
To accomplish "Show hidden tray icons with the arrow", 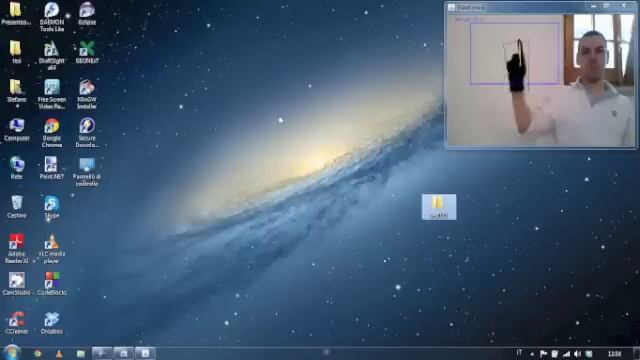I will tap(532, 354).
